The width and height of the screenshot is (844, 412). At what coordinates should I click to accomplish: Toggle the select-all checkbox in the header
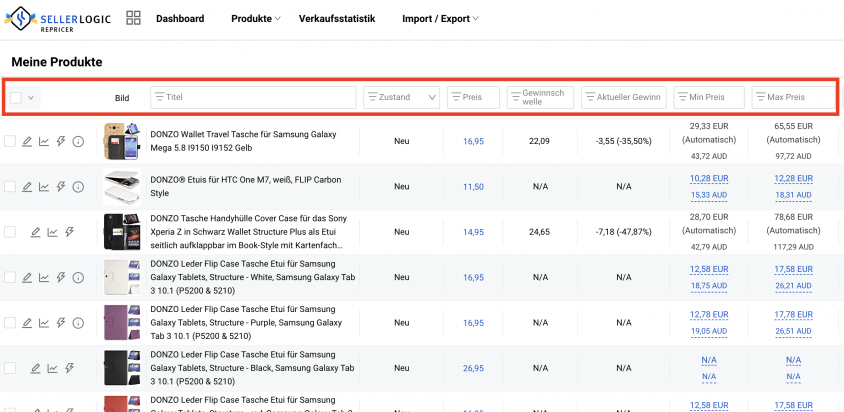[x=16, y=97]
